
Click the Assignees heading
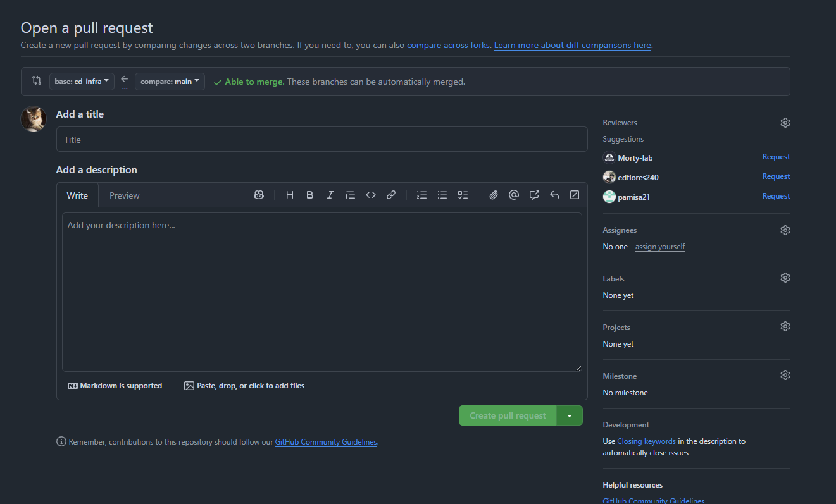(x=620, y=230)
